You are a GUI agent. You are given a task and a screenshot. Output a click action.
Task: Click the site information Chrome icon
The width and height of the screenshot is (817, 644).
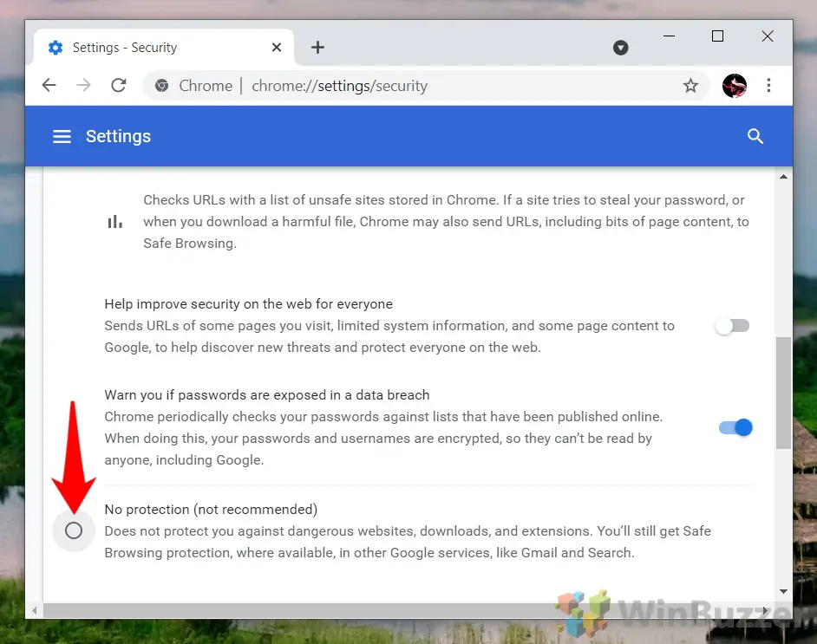(161, 86)
